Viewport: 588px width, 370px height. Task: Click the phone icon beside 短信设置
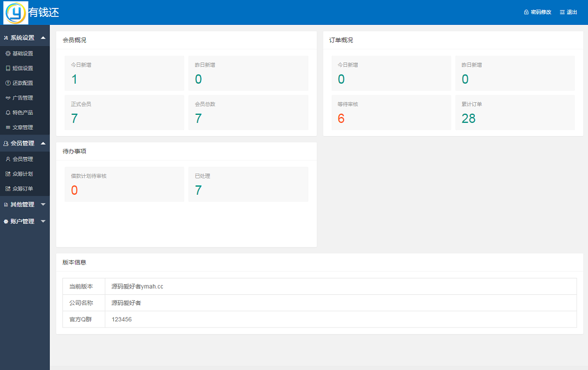[x=8, y=68]
